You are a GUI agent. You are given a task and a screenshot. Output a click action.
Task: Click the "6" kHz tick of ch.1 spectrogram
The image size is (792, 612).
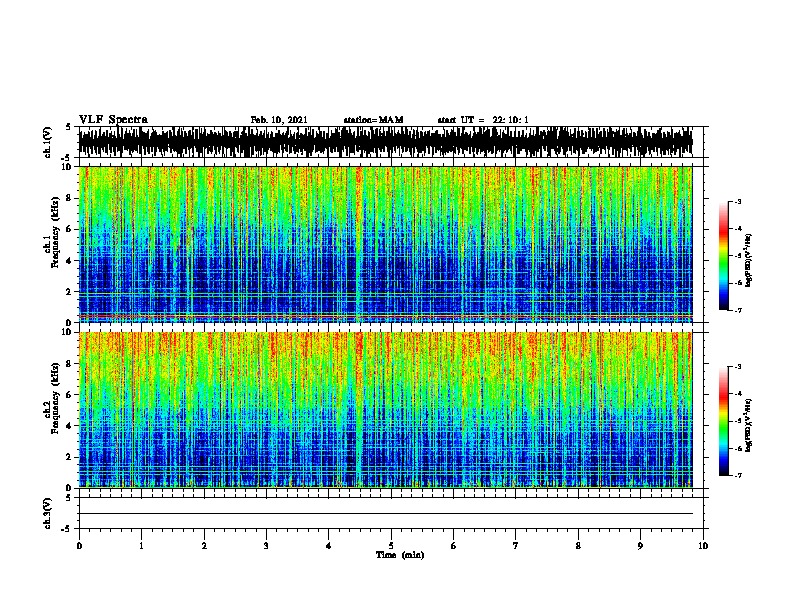tap(70, 229)
